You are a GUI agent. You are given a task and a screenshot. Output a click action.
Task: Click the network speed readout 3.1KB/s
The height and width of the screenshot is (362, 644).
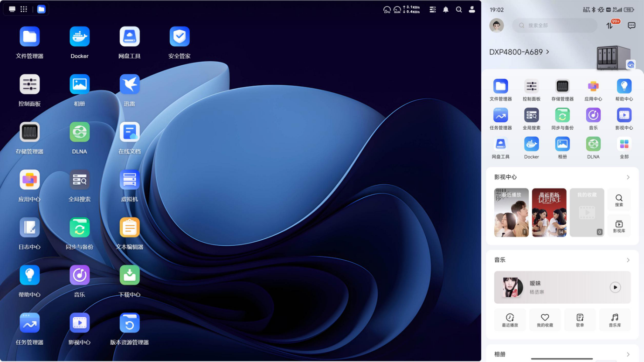(x=412, y=9)
